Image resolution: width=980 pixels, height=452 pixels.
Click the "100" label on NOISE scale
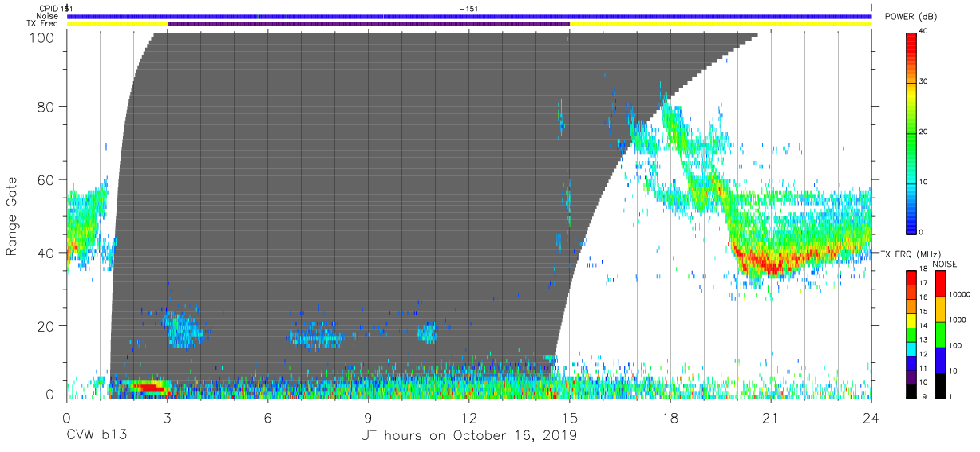tap(954, 346)
